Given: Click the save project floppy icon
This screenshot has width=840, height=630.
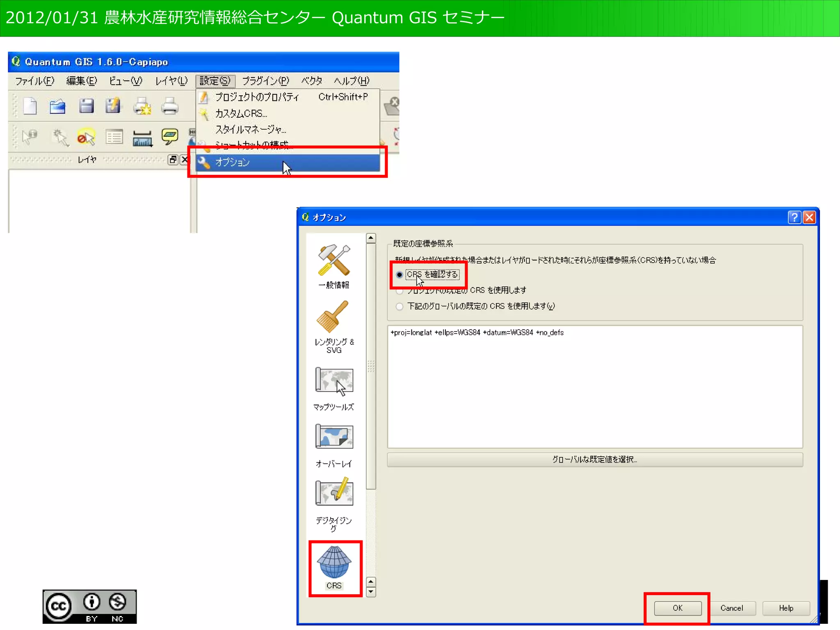Looking at the screenshot, I should click(x=86, y=106).
